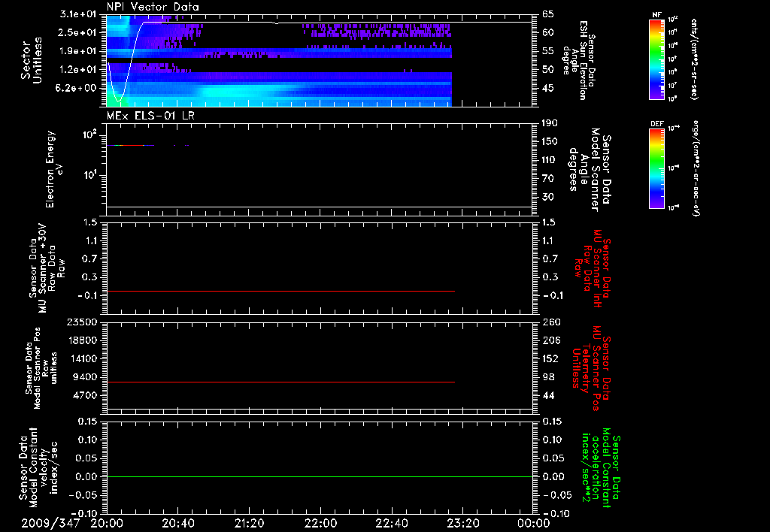This screenshot has height=532, width=770.
Task: Select the 'MEx ELS-01 LR' panel title
Action: tap(150, 116)
